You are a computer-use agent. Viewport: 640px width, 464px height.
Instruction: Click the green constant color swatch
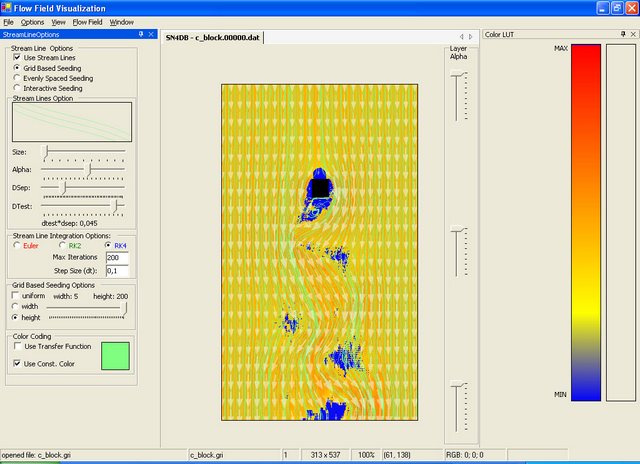(116, 355)
